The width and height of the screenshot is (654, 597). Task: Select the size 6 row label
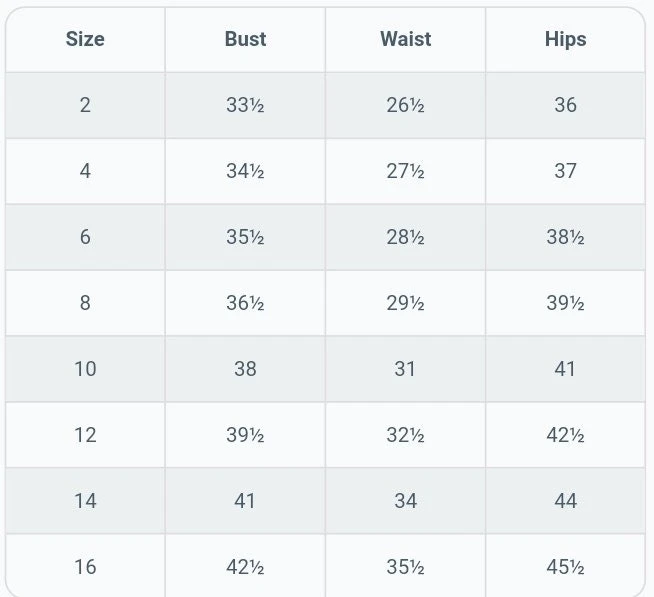pos(85,237)
